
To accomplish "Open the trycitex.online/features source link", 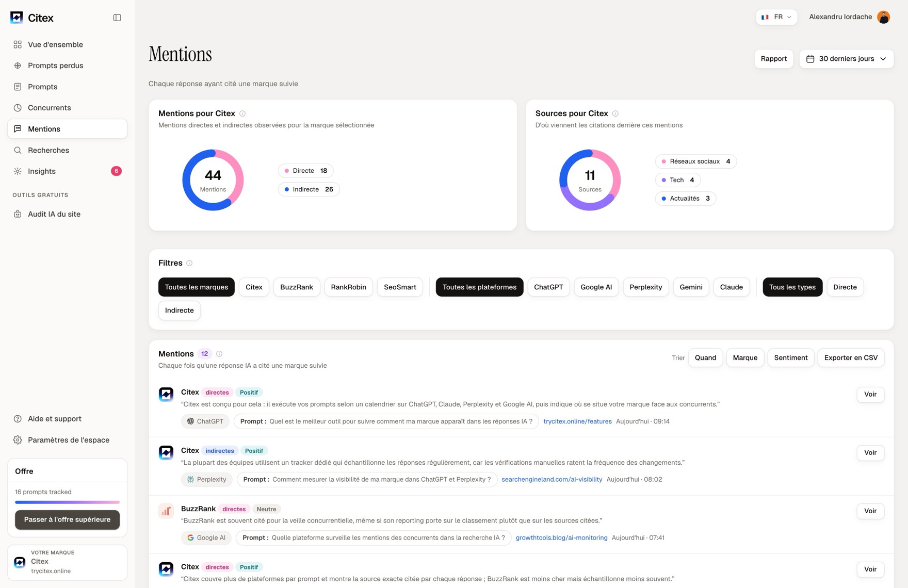I will (x=577, y=421).
